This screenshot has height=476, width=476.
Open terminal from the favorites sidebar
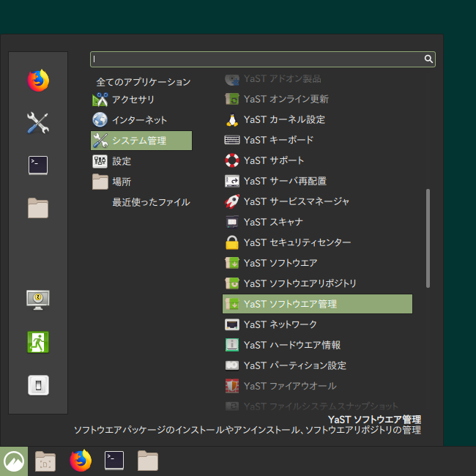click(x=38, y=166)
